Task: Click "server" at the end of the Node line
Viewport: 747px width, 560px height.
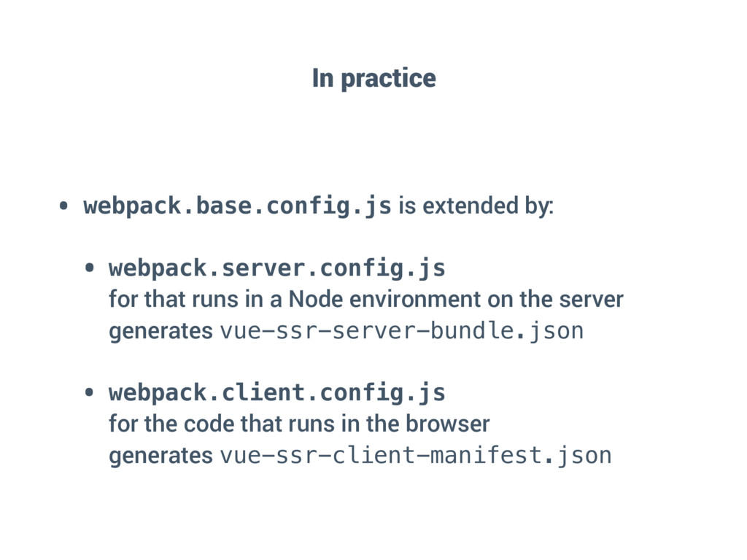Action: 591,300
